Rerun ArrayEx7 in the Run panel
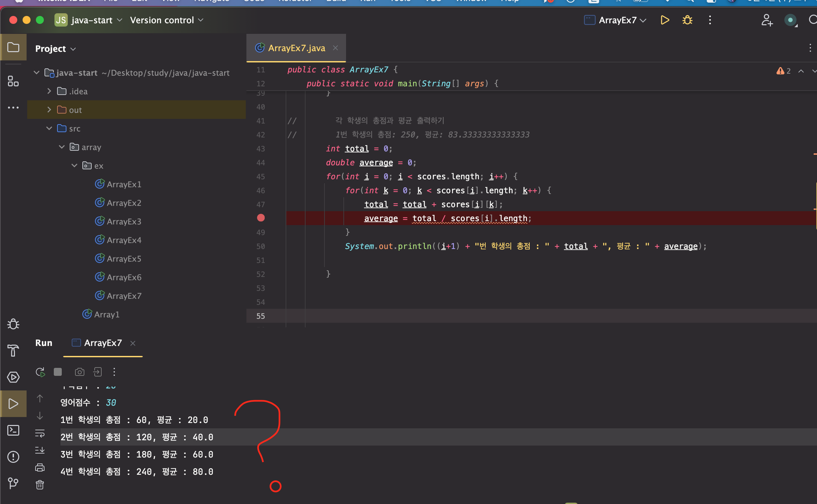 [40, 372]
